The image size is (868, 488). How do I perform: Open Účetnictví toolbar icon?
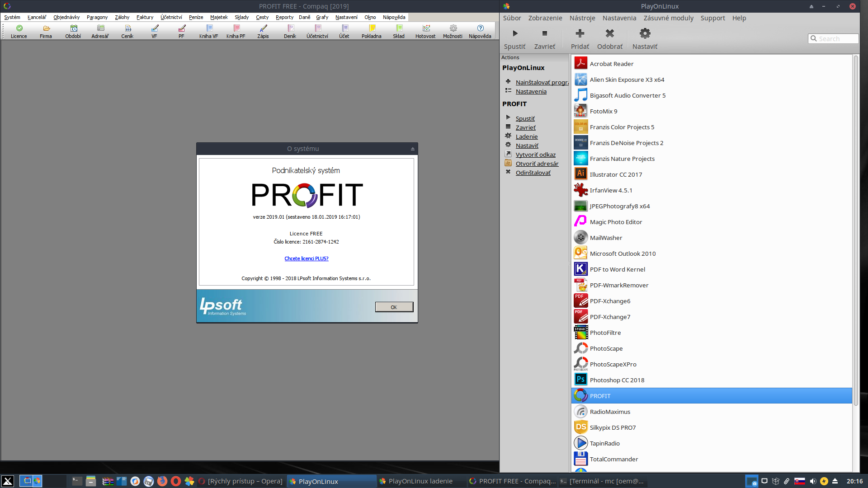(317, 31)
